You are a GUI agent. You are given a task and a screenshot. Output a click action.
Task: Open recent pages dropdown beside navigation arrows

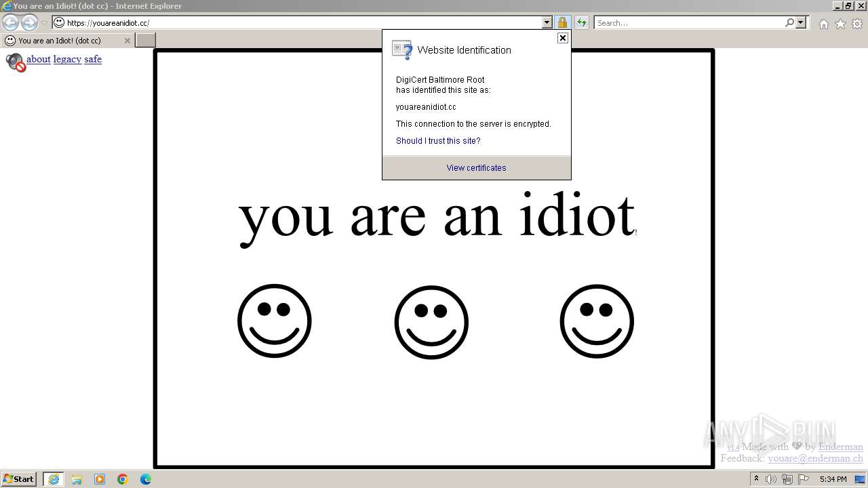click(x=44, y=23)
